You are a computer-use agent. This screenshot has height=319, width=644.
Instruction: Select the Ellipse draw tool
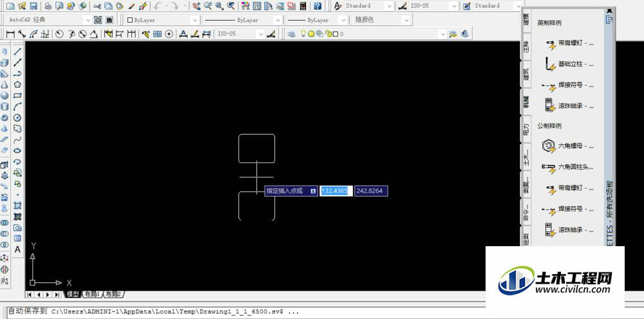[x=17, y=150]
